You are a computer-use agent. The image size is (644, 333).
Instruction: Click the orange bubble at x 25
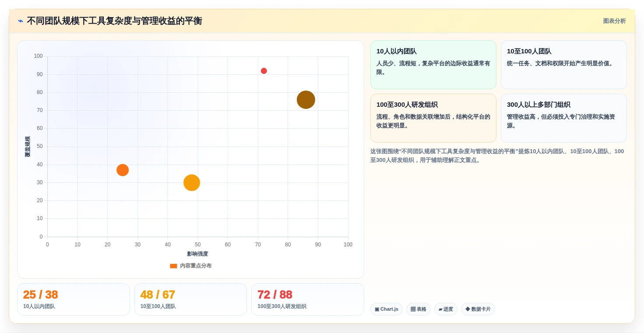pyautogui.click(x=123, y=170)
